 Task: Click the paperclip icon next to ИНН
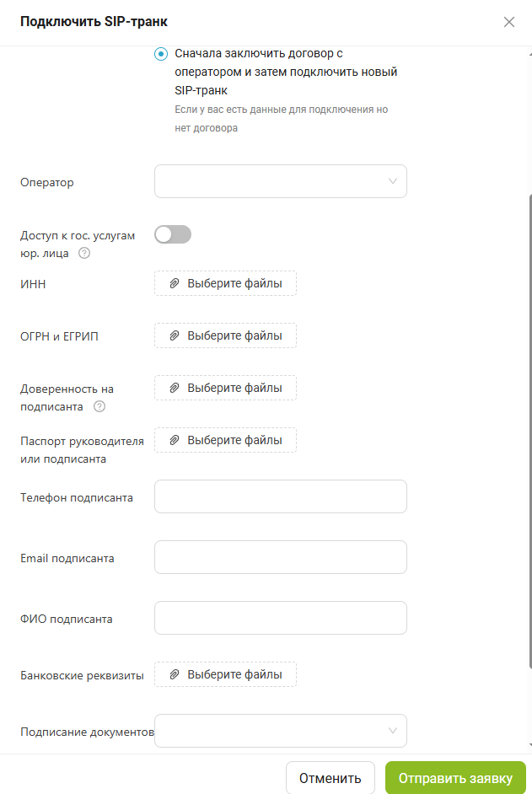pos(175,284)
